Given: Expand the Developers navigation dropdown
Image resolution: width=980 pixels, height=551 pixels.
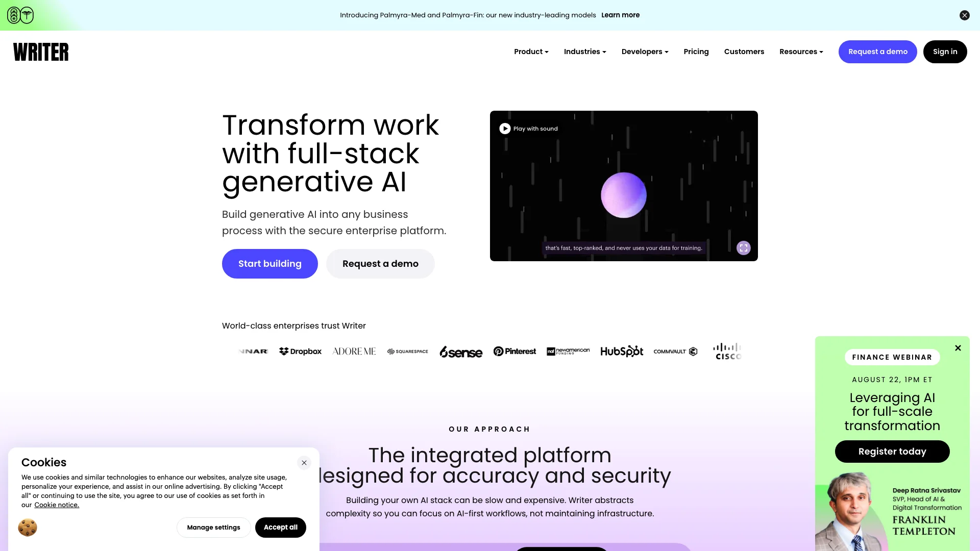Looking at the screenshot, I should tap(644, 52).
